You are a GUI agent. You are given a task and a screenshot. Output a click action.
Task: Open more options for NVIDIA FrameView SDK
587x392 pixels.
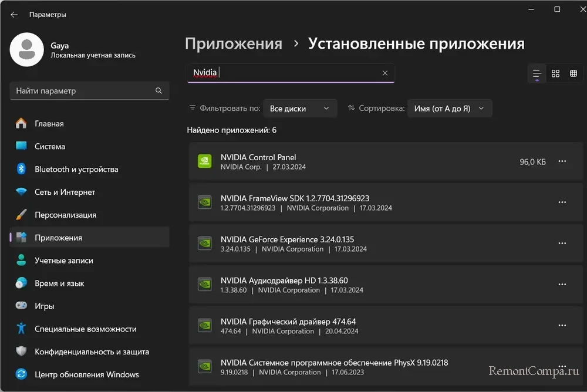tap(562, 202)
